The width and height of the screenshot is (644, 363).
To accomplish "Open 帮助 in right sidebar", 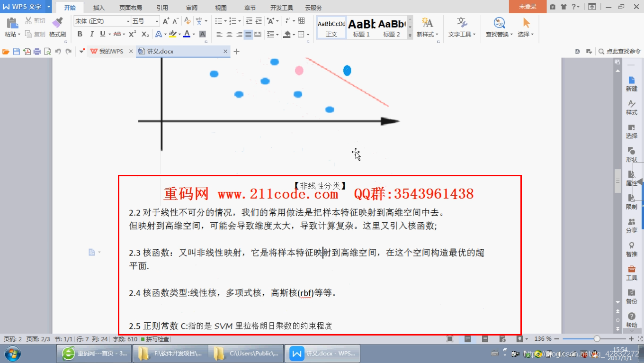I will pyautogui.click(x=632, y=320).
